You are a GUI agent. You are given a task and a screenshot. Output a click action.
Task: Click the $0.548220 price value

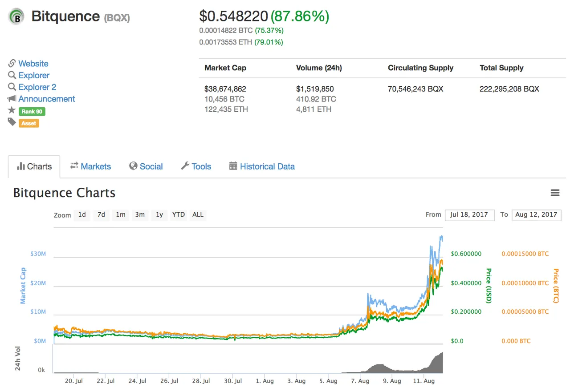pos(233,16)
